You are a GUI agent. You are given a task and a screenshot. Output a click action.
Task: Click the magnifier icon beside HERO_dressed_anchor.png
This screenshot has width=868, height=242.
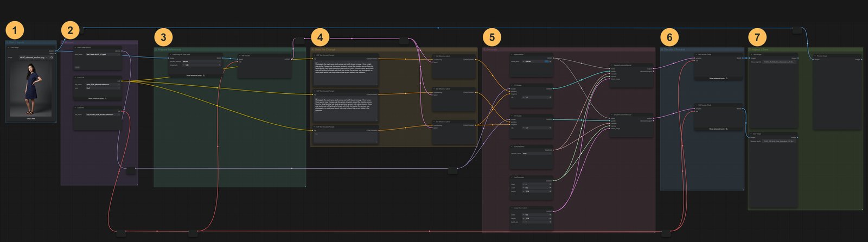point(52,58)
